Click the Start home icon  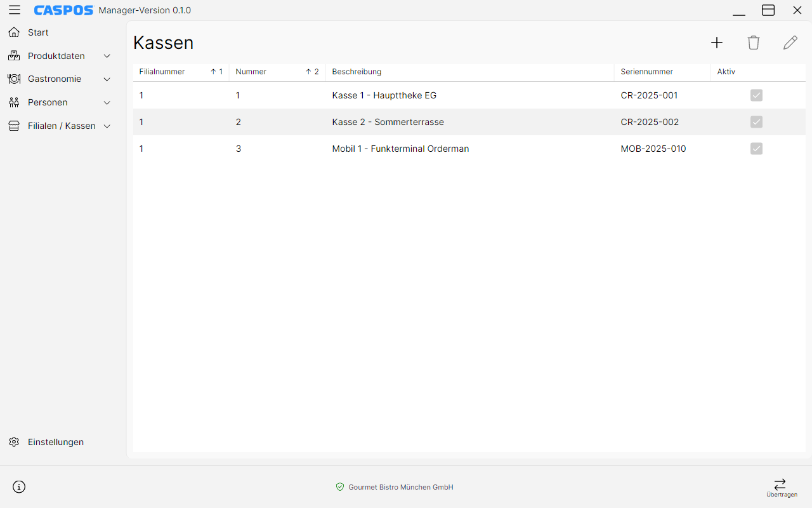click(x=14, y=32)
